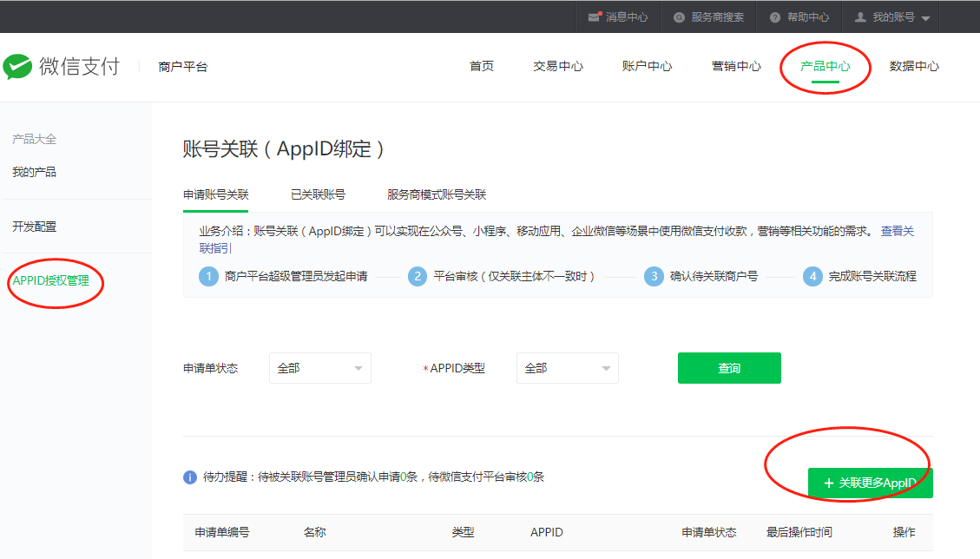Screen dimensions: 980x559
Task: Open the 消息中心 message icon
Action: point(595,17)
